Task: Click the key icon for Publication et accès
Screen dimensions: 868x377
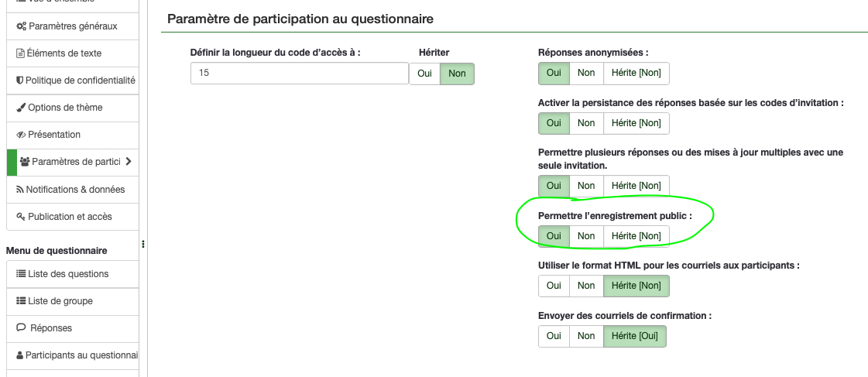Action: click(21, 217)
